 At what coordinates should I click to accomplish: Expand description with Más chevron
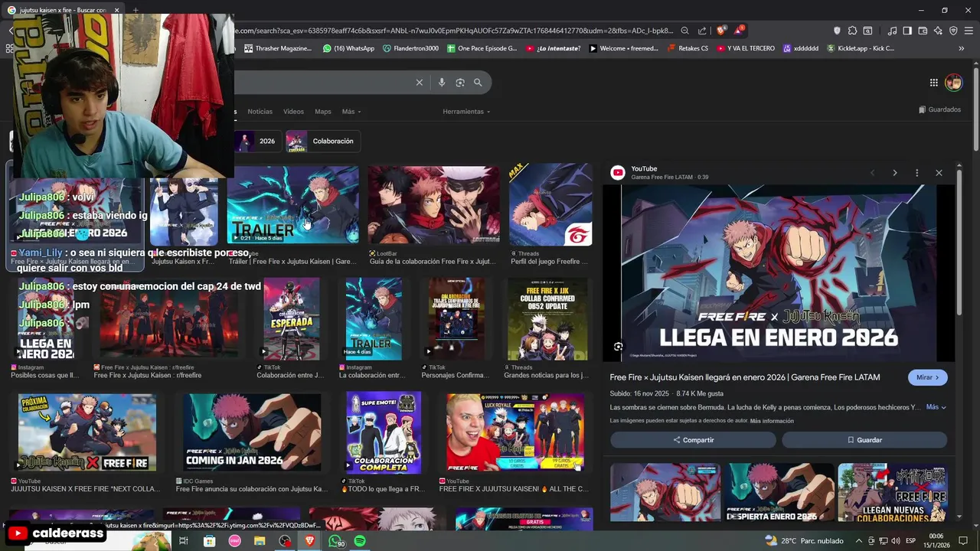936,407
